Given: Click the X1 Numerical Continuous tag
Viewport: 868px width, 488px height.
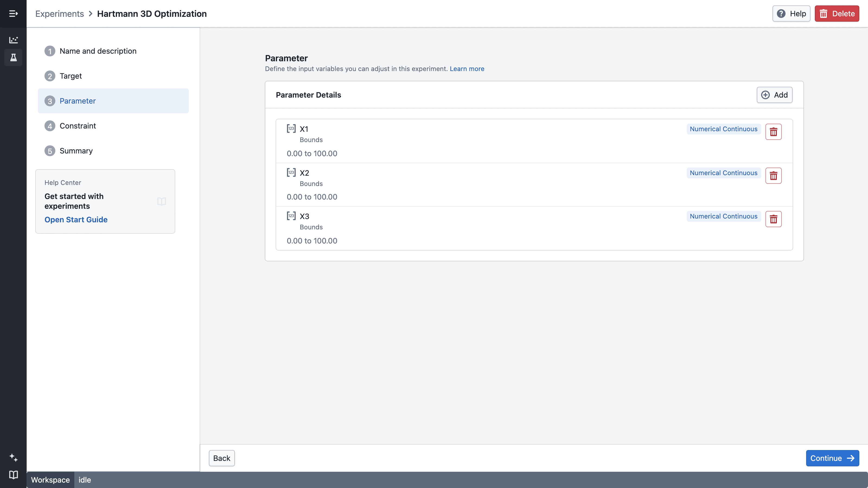Looking at the screenshot, I should pyautogui.click(x=723, y=129).
